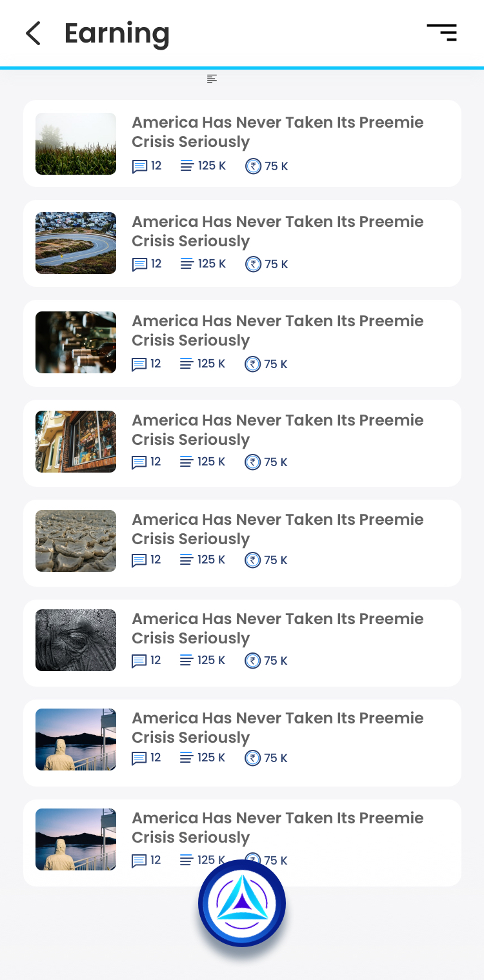The image size is (484, 980).
Task: Open the filter menu icon in header
Action: coord(442,32)
